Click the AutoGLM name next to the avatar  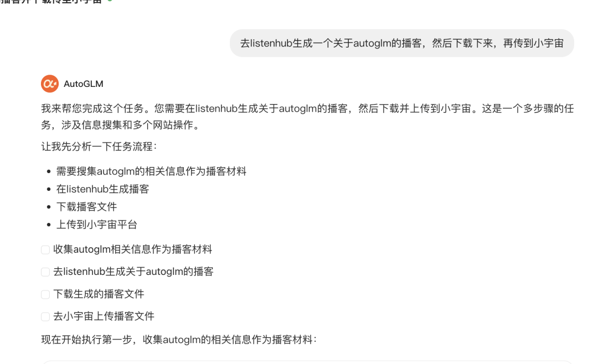pos(83,84)
